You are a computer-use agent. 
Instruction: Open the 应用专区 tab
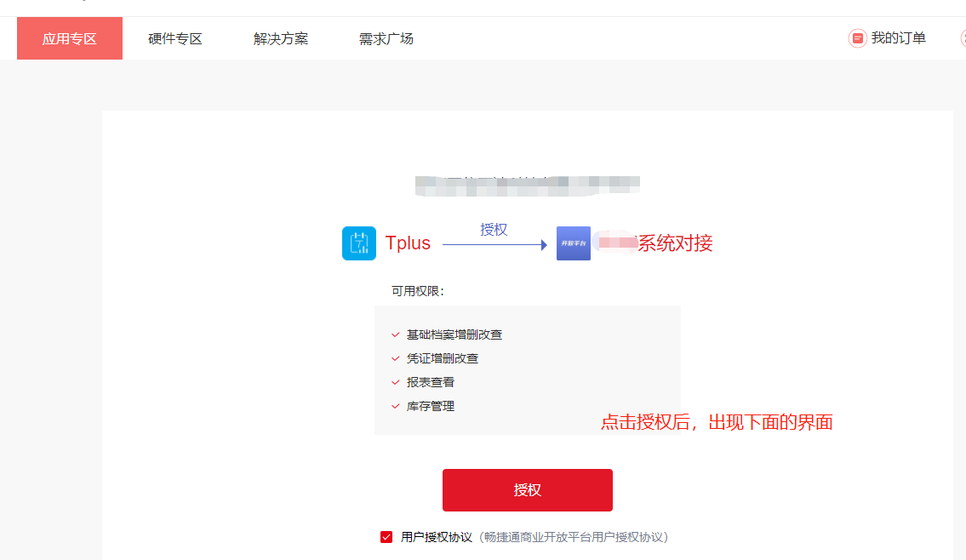(x=70, y=38)
